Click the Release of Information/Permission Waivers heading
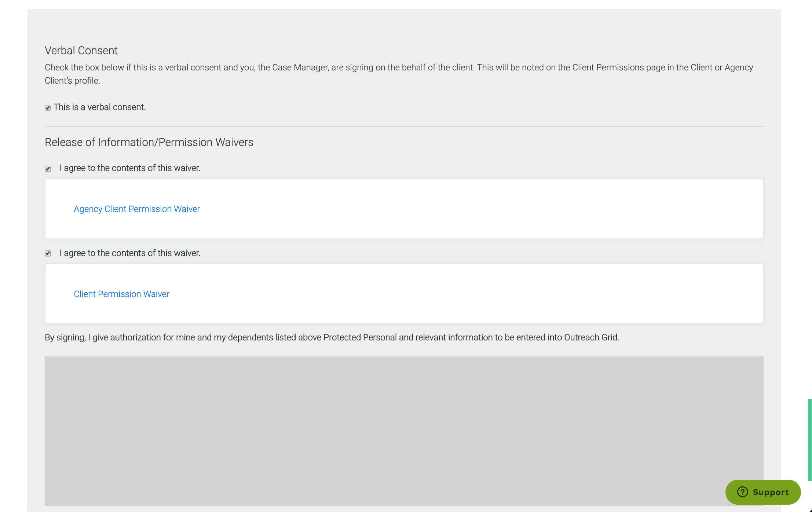812x512 pixels. pos(149,142)
